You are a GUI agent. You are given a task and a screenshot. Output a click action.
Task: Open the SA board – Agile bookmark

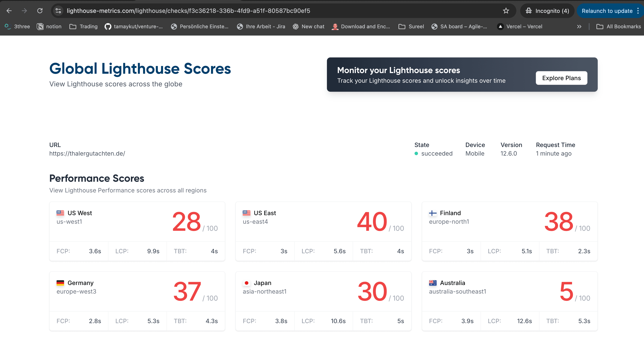pyautogui.click(x=460, y=26)
